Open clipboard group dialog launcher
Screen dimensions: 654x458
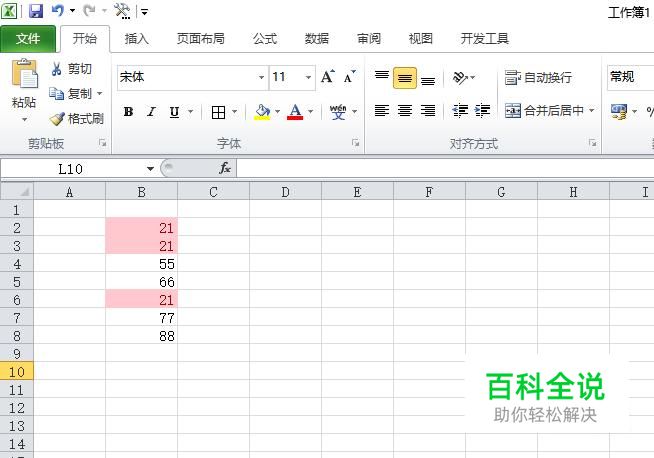[102, 143]
